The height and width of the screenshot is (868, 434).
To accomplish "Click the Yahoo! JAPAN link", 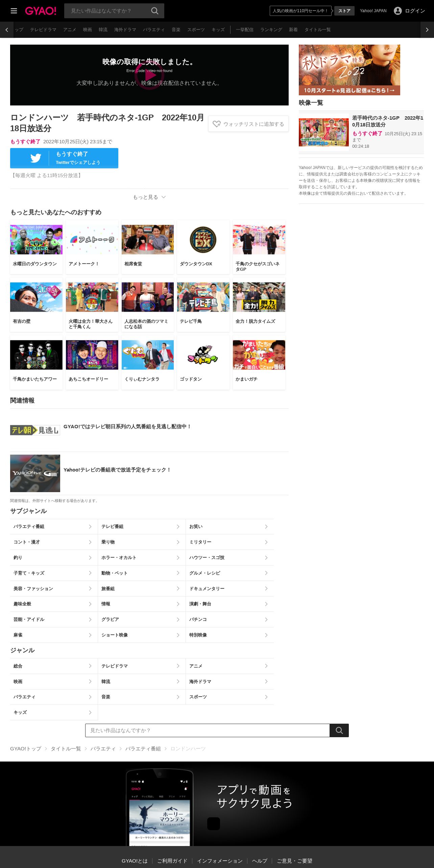I will click(373, 11).
